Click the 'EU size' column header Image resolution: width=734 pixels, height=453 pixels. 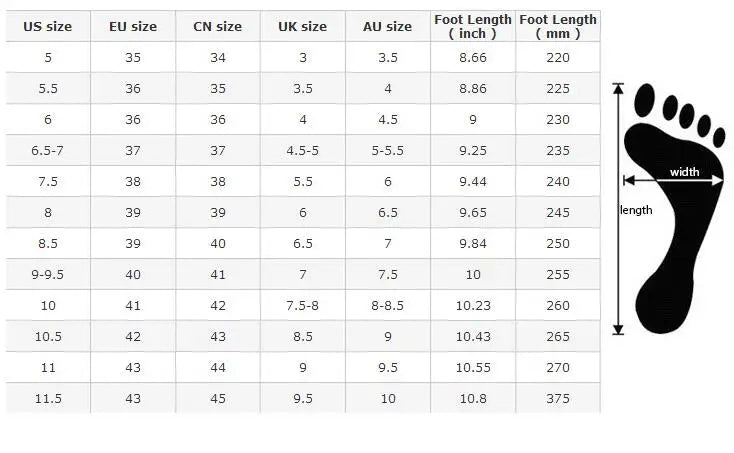point(133,27)
